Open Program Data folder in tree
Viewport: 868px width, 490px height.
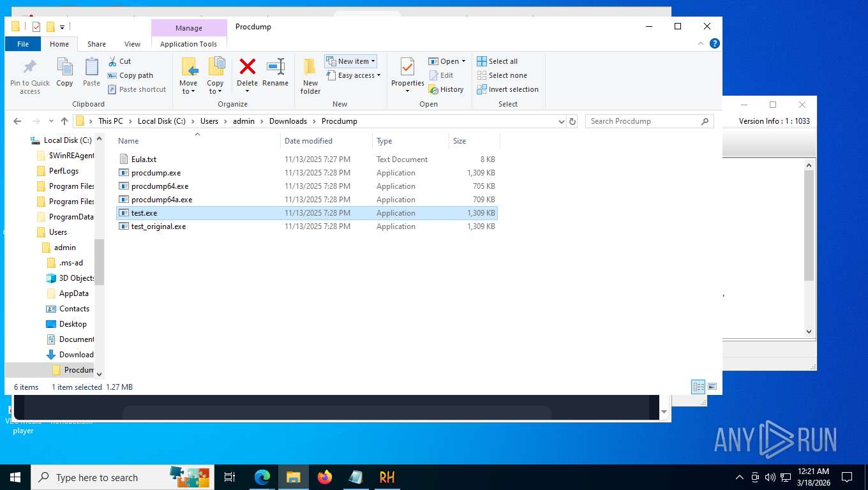[x=65, y=217]
